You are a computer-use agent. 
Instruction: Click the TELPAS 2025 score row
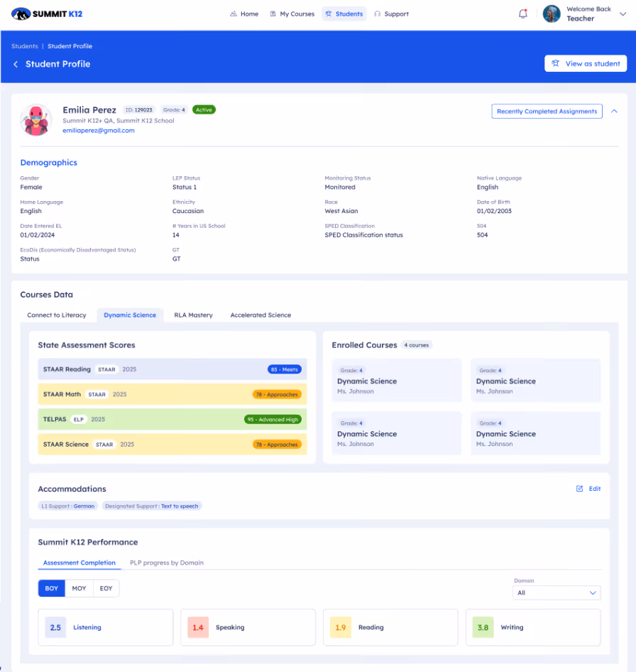point(172,419)
